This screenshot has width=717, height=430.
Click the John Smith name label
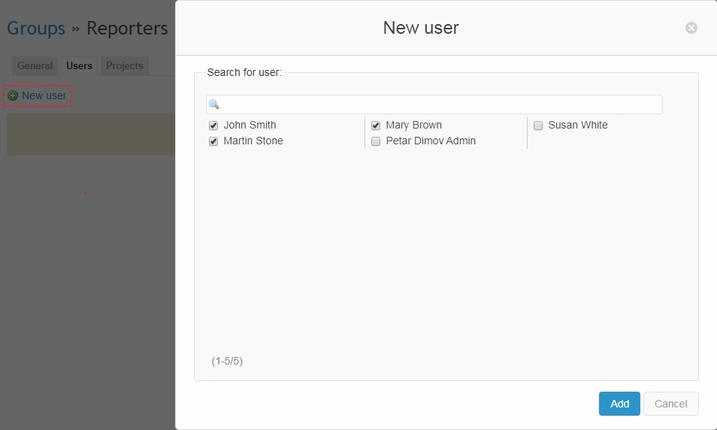[x=250, y=126]
